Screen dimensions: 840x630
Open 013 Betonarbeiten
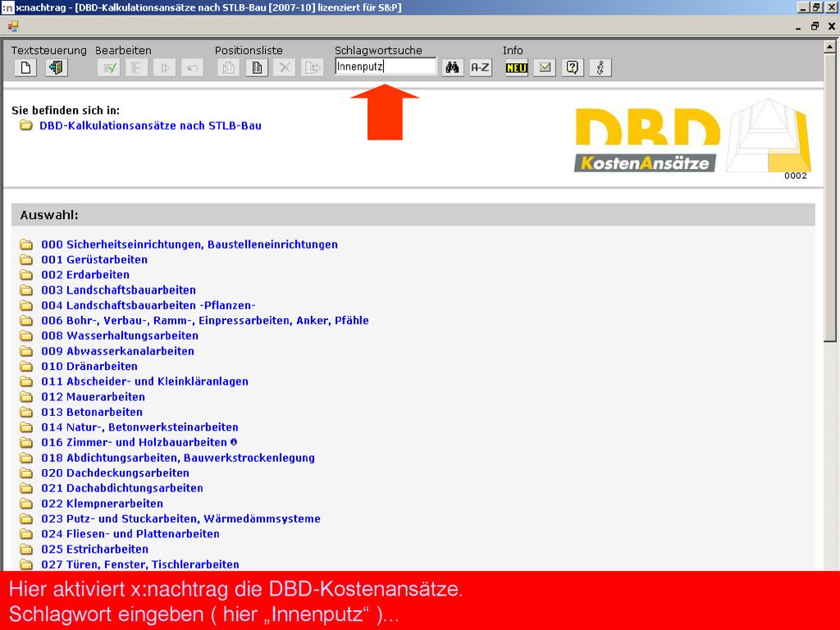(92, 413)
